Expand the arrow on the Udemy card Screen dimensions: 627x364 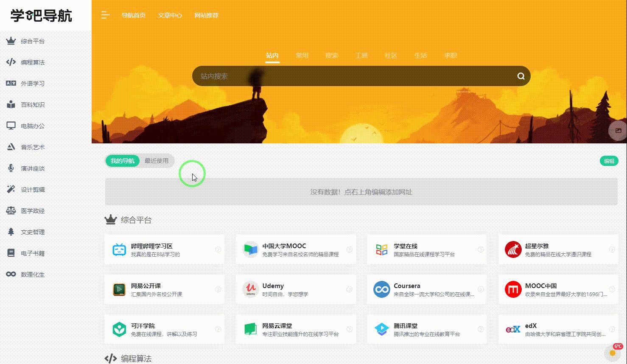tap(349, 289)
